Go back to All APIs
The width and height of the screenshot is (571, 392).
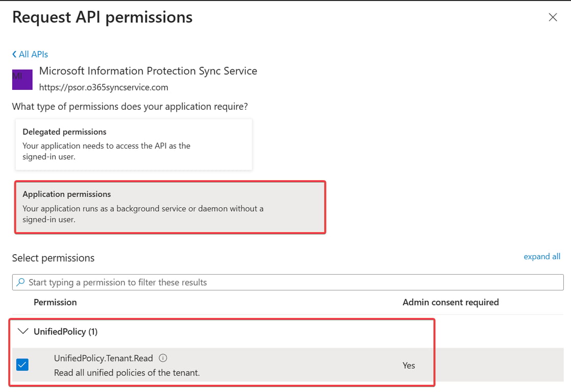[x=30, y=54]
